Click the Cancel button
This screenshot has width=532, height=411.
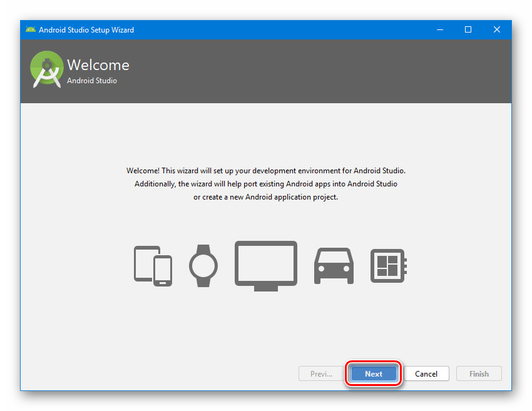coord(426,373)
